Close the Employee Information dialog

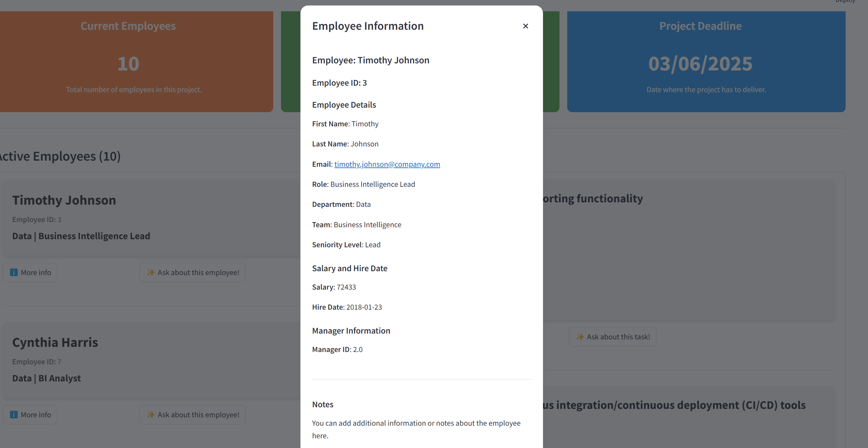point(525,26)
